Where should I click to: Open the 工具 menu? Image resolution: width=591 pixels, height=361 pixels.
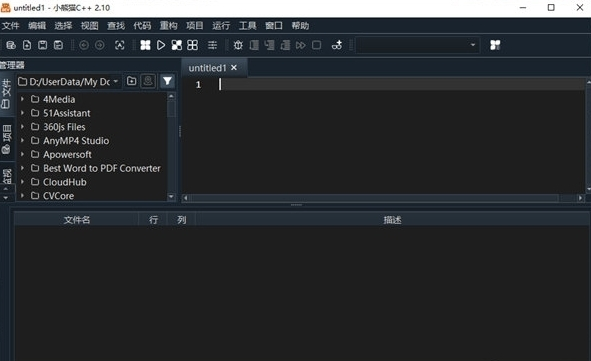pos(248,26)
